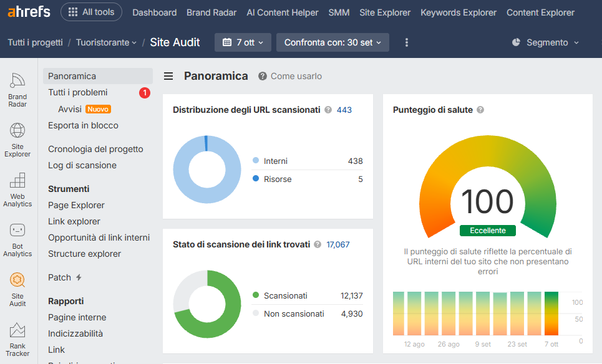Open the Confronta con: 30 set dropdown

pyautogui.click(x=333, y=42)
